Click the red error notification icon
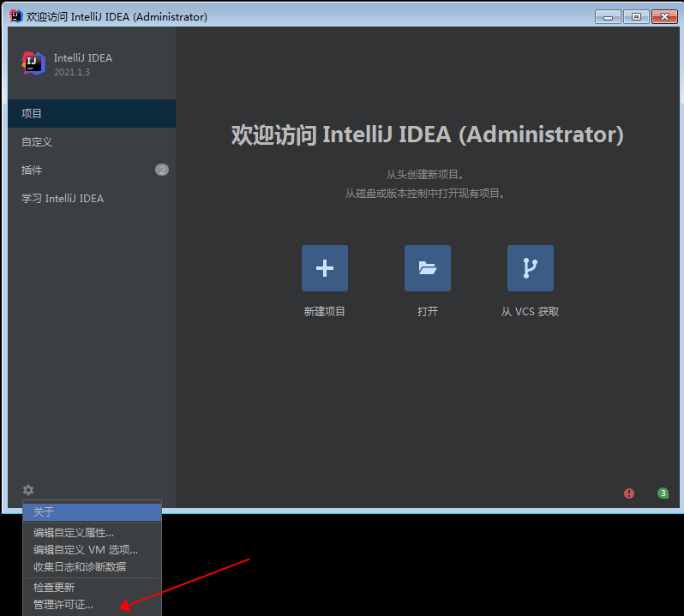Viewport: 684px width, 616px height. tap(629, 493)
